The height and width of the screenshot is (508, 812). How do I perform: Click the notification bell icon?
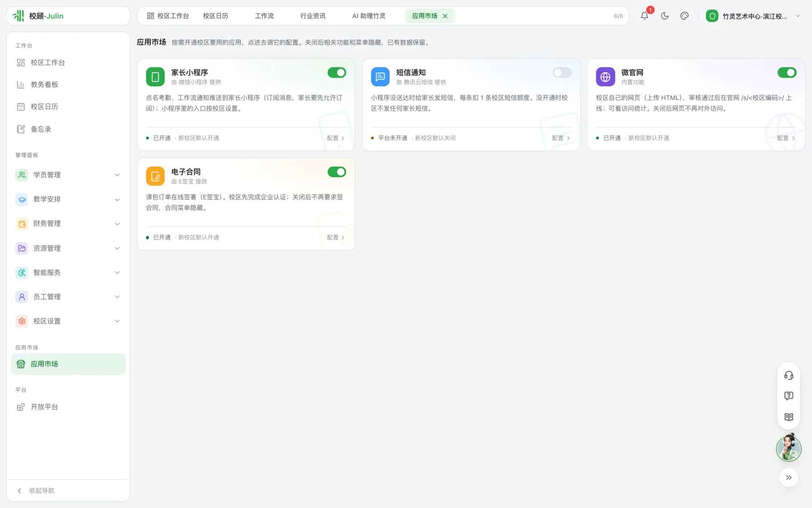(645, 16)
